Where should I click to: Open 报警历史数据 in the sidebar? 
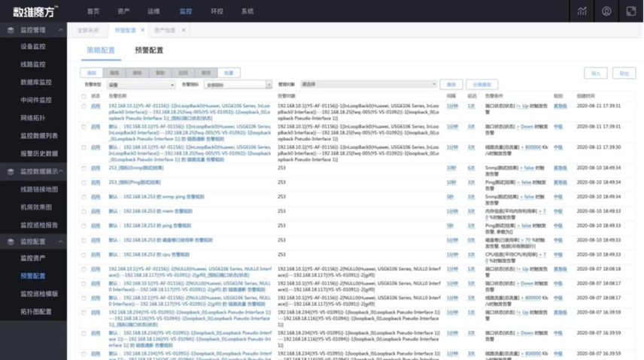[x=39, y=153]
